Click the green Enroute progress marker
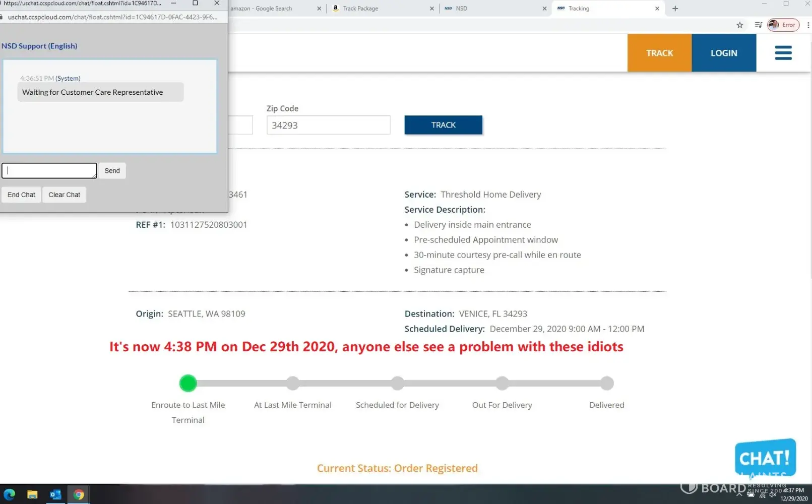This screenshot has width=812, height=504. (x=188, y=384)
